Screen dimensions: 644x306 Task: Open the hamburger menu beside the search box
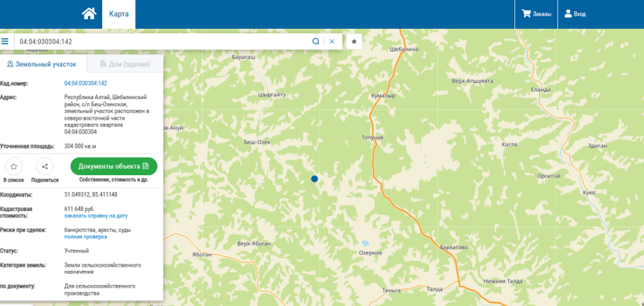pyautogui.click(x=5, y=41)
